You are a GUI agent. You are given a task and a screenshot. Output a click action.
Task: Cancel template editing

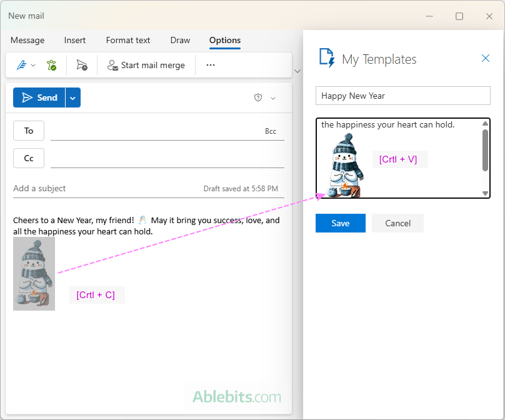click(x=397, y=223)
